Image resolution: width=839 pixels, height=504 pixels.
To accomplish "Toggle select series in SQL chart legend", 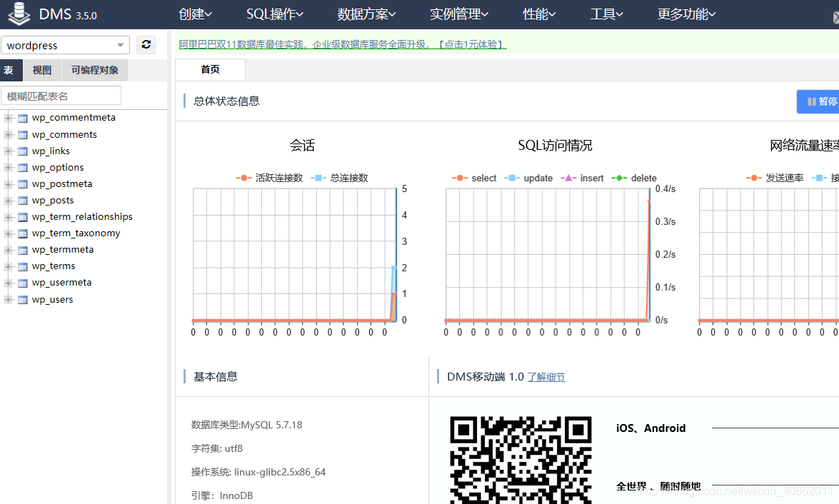I will coord(474,178).
